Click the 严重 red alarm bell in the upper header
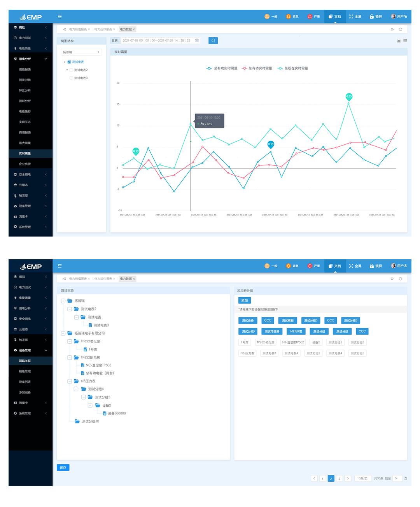 point(310,16)
